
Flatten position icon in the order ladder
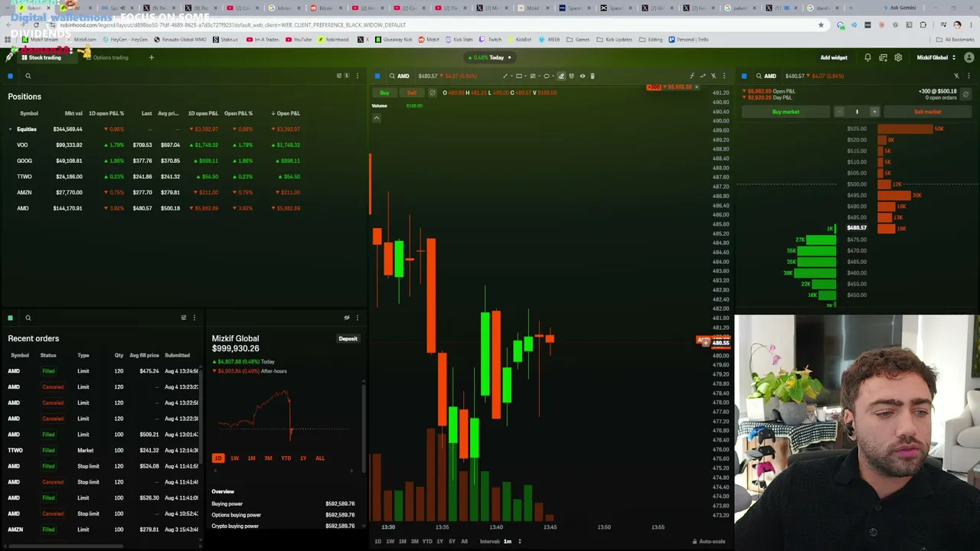coord(965,94)
